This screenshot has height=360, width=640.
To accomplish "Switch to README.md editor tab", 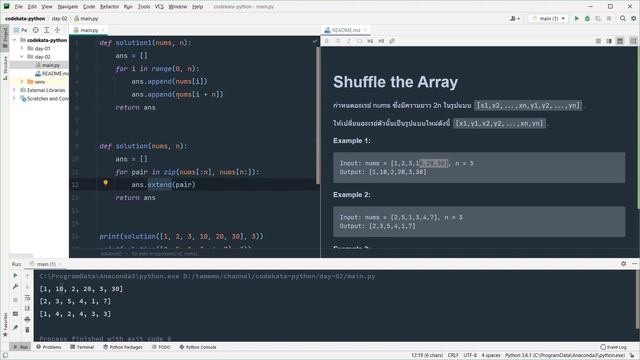I will (345, 30).
